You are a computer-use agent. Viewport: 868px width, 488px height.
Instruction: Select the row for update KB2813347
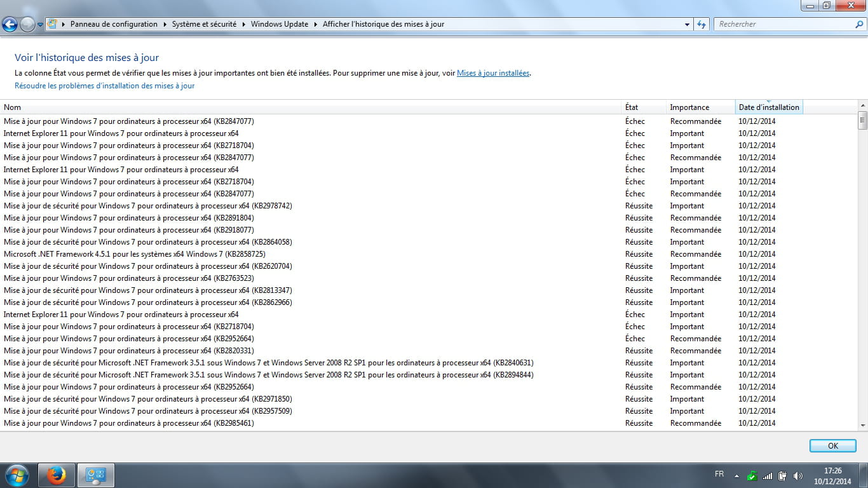428,290
